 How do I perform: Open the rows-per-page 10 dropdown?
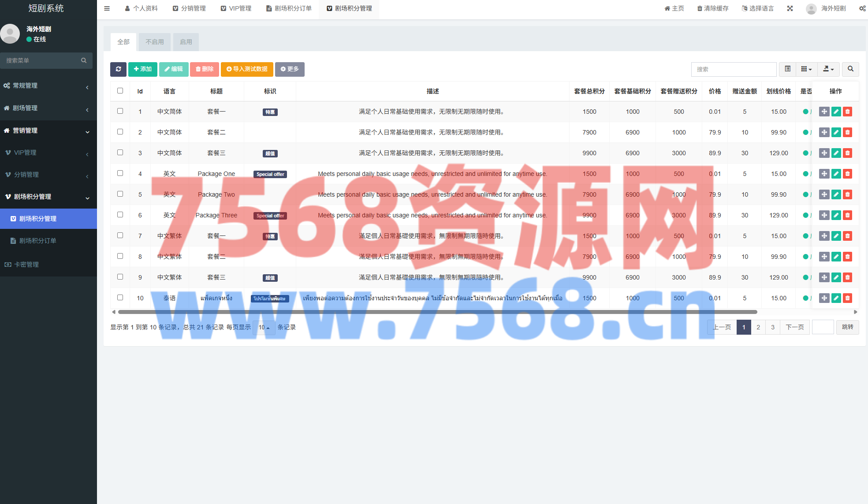point(264,327)
